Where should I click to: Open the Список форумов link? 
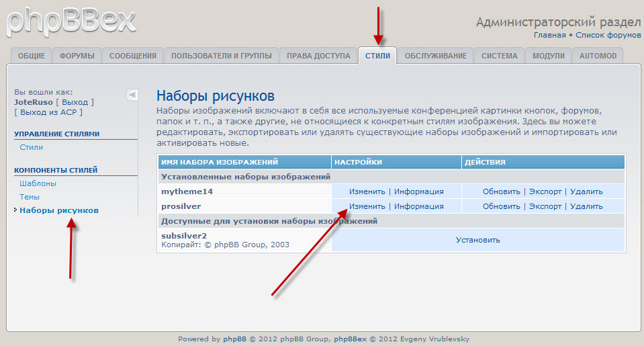click(608, 35)
